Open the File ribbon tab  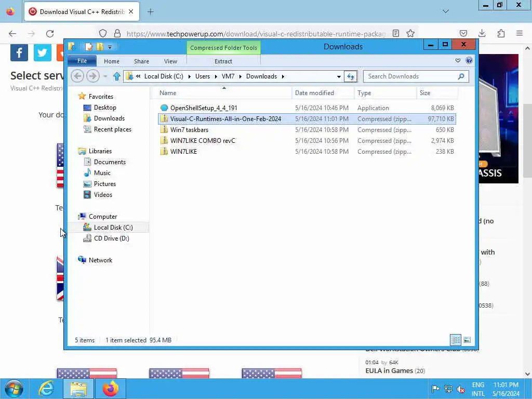[82, 61]
